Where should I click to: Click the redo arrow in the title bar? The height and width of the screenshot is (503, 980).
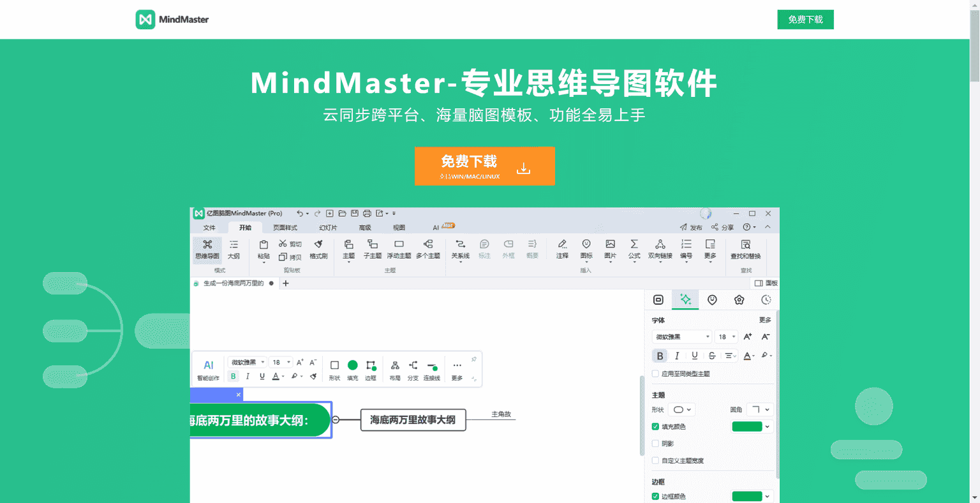pyautogui.click(x=317, y=214)
